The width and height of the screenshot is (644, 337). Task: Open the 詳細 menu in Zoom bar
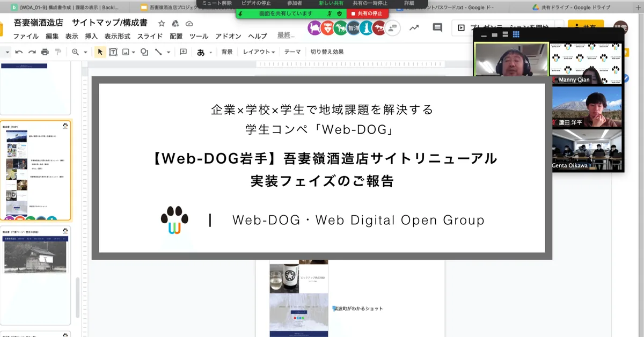click(x=409, y=3)
